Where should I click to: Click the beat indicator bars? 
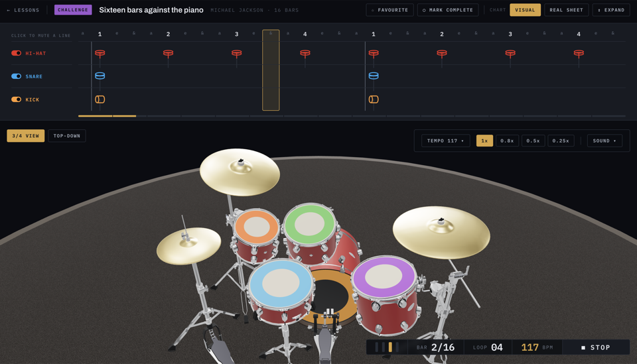click(x=387, y=347)
